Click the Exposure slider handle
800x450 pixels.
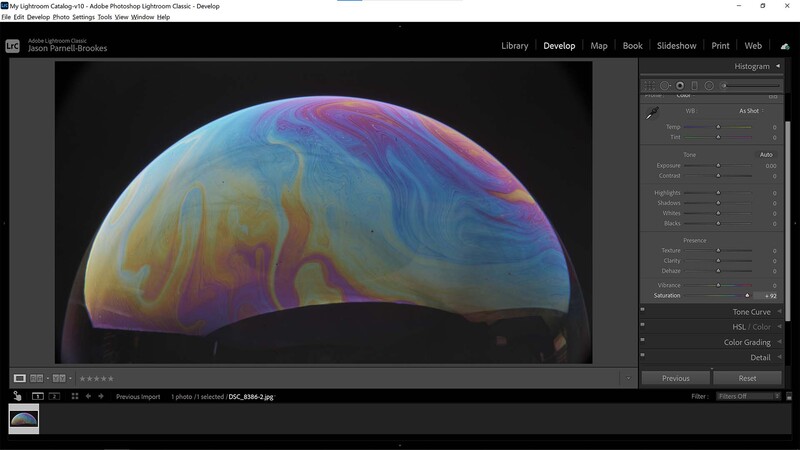pyautogui.click(x=718, y=165)
